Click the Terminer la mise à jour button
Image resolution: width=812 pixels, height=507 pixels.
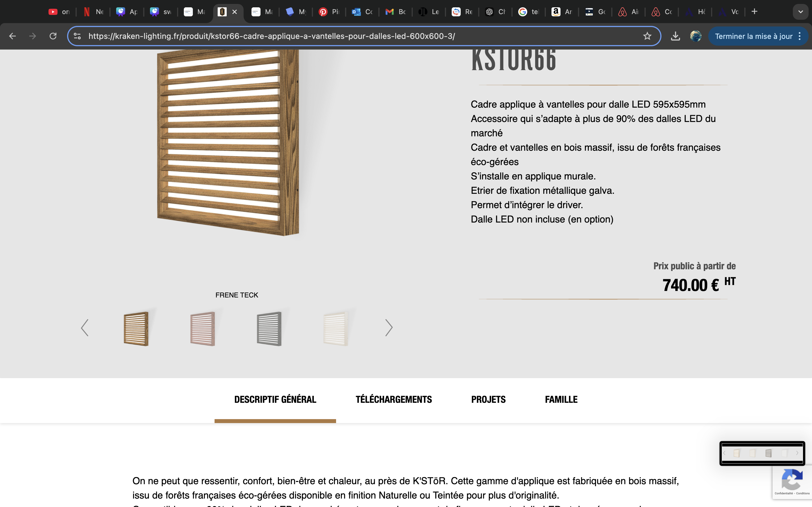pos(753,36)
